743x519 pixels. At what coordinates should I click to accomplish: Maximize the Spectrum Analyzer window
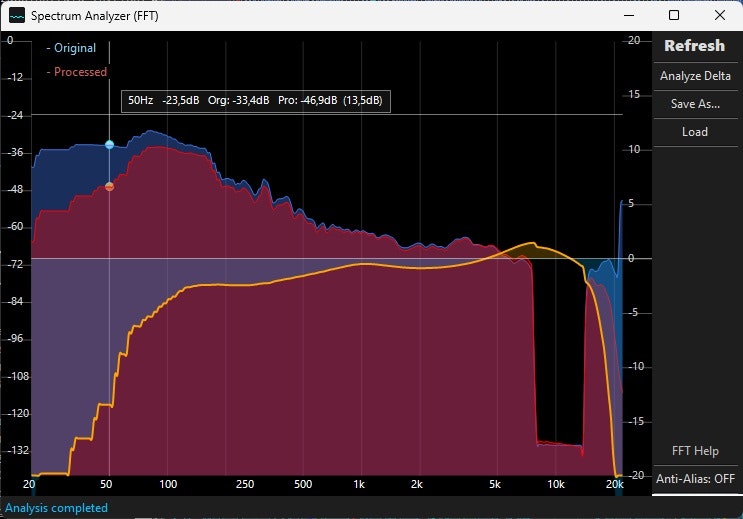[674, 15]
